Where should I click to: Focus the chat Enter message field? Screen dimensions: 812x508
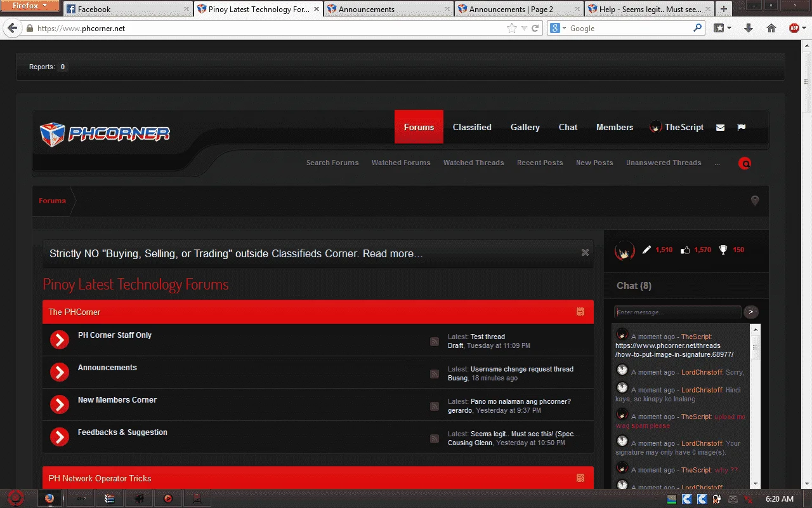(678, 312)
